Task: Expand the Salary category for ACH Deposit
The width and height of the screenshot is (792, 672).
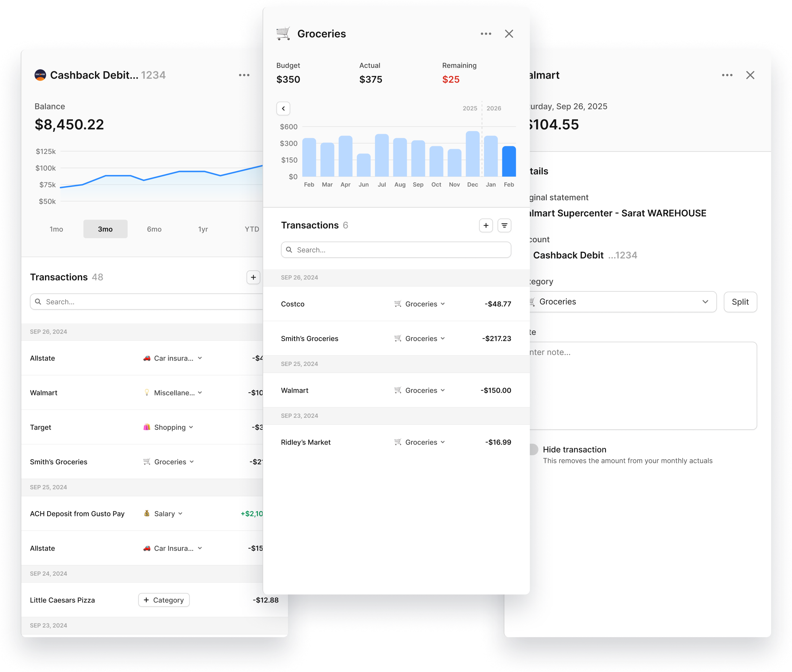Action: point(164,513)
